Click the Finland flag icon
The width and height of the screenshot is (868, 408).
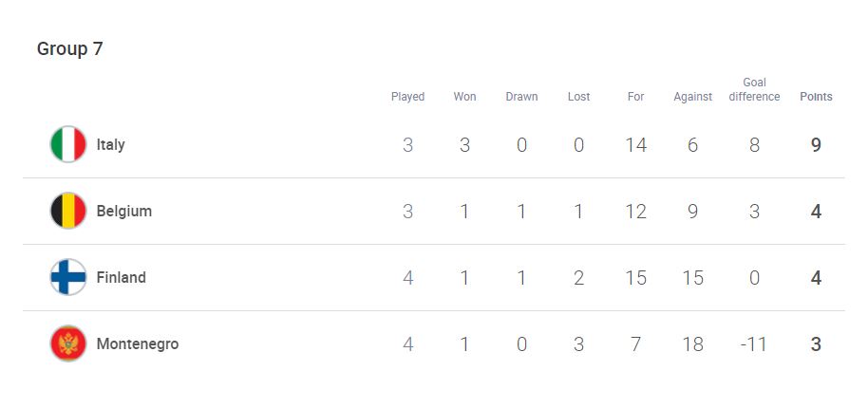[68, 277]
